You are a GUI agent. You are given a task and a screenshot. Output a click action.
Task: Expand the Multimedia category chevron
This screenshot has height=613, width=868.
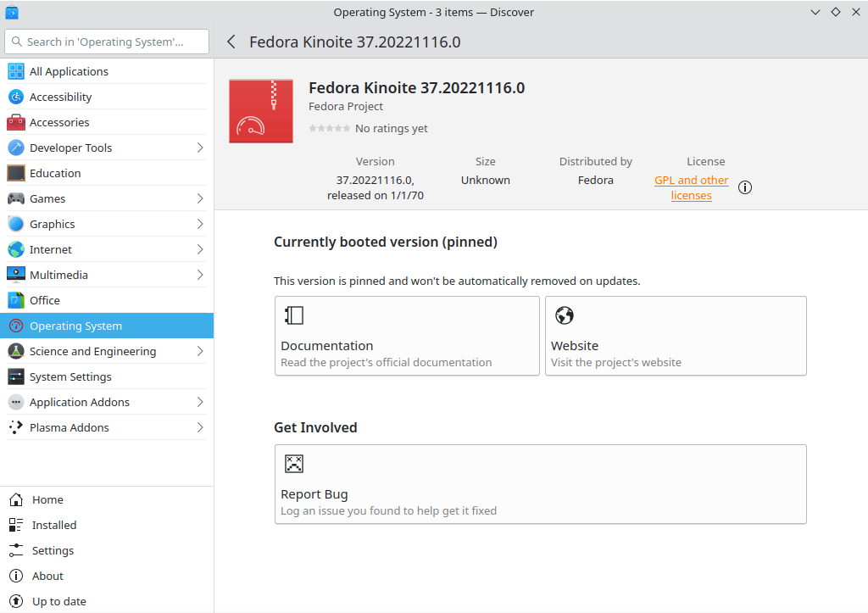[x=200, y=275]
